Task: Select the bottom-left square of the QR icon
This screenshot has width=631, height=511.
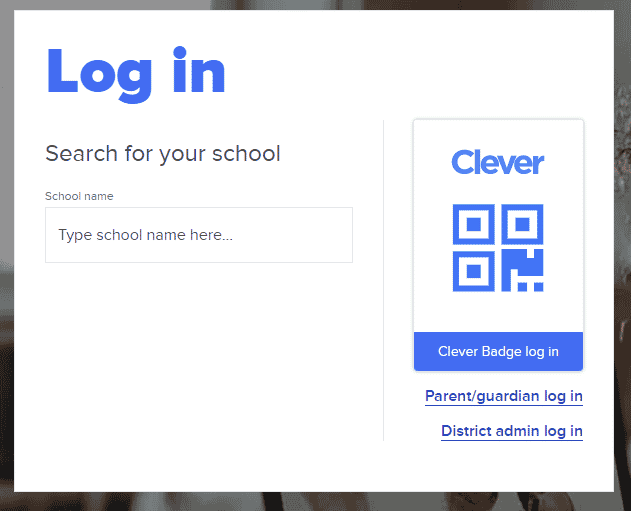Action: tap(474, 271)
